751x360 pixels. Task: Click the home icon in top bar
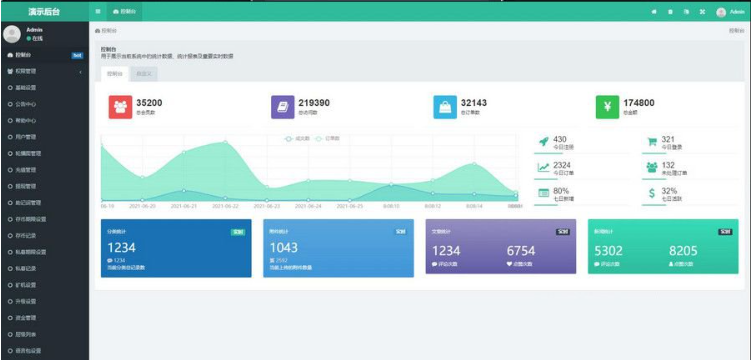(x=654, y=12)
